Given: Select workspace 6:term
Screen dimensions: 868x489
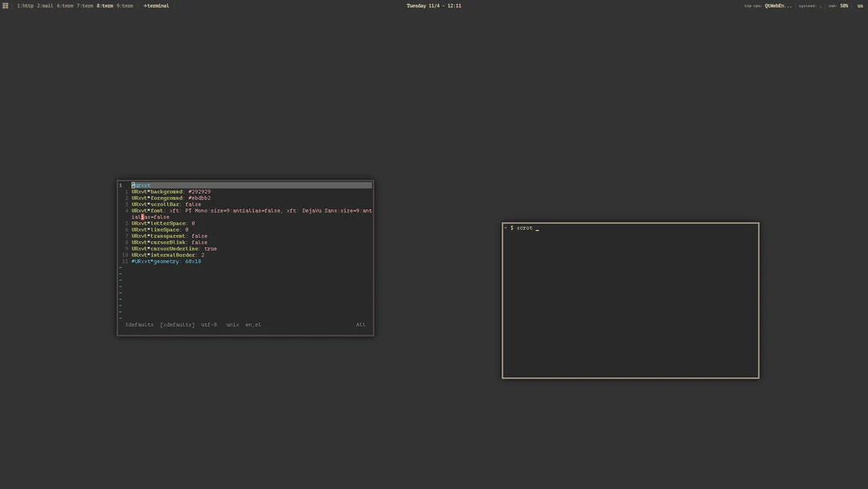Looking at the screenshot, I should [x=65, y=6].
